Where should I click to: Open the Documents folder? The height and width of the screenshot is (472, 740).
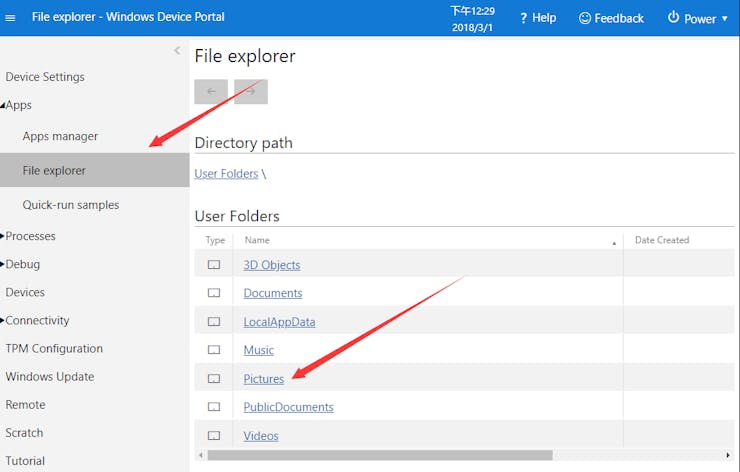273,293
